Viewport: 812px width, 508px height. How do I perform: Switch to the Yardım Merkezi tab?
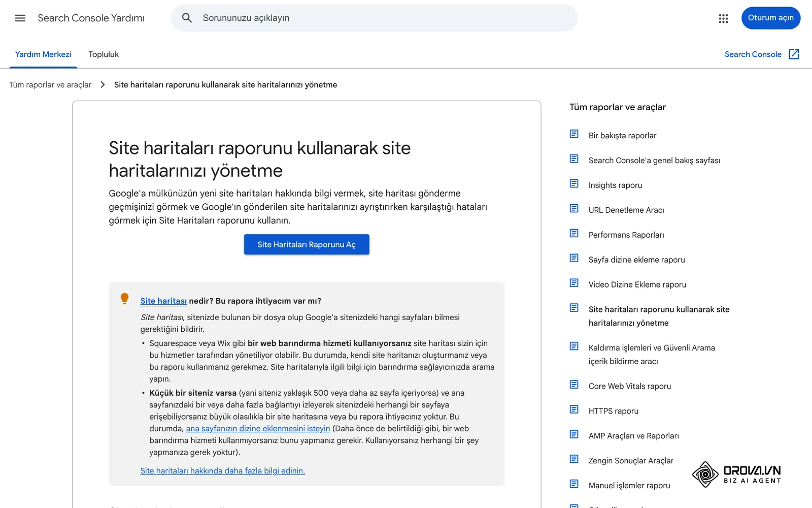[x=43, y=54]
